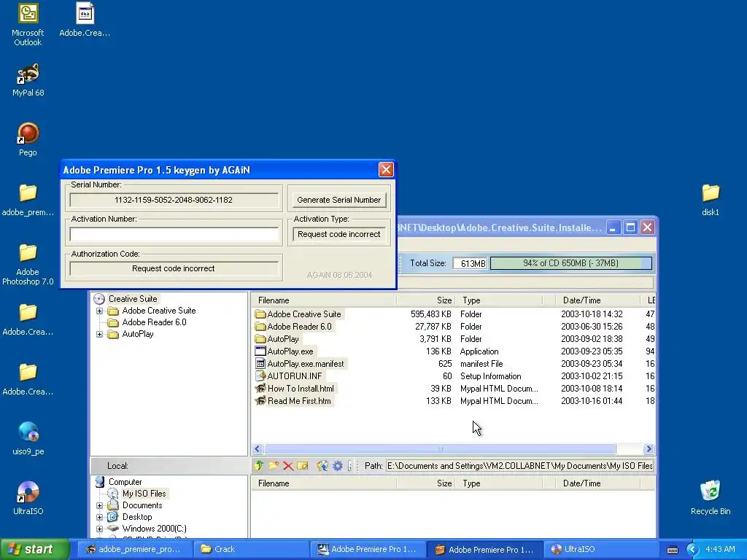
Task: Expand the Desktop node in Local tree
Action: coord(99,517)
